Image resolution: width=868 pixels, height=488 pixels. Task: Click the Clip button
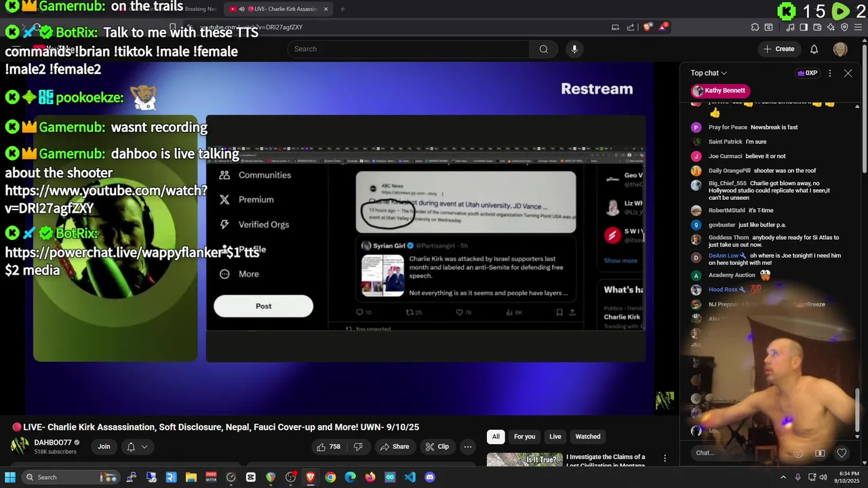(437, 447)
